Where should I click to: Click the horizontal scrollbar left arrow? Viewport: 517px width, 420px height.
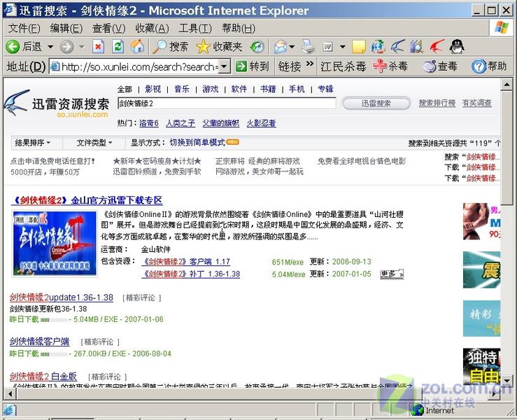[x=10, y=393]
